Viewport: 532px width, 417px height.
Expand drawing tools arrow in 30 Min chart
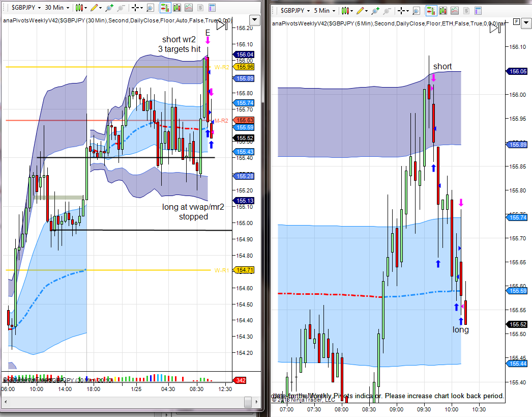tap(100, 8)
